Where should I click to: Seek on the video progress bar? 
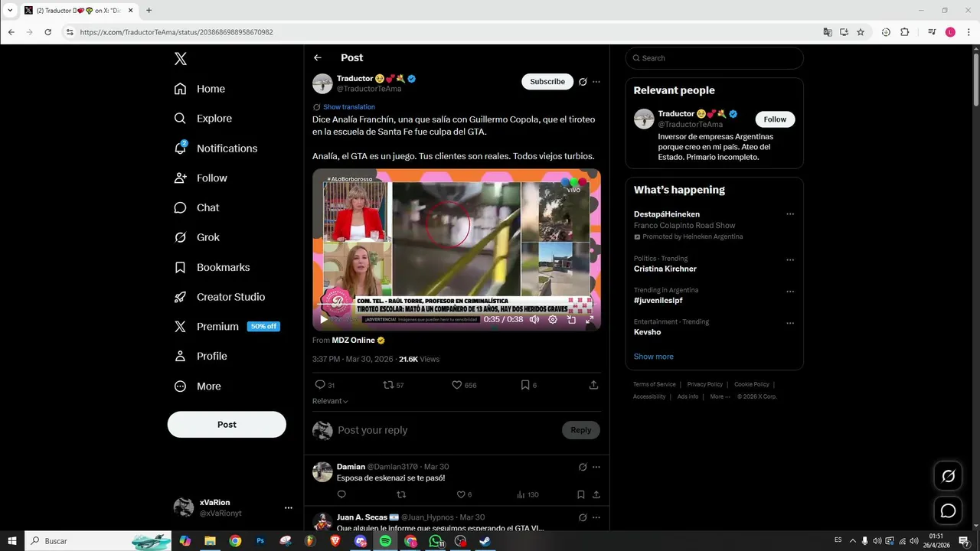[456, 305]
